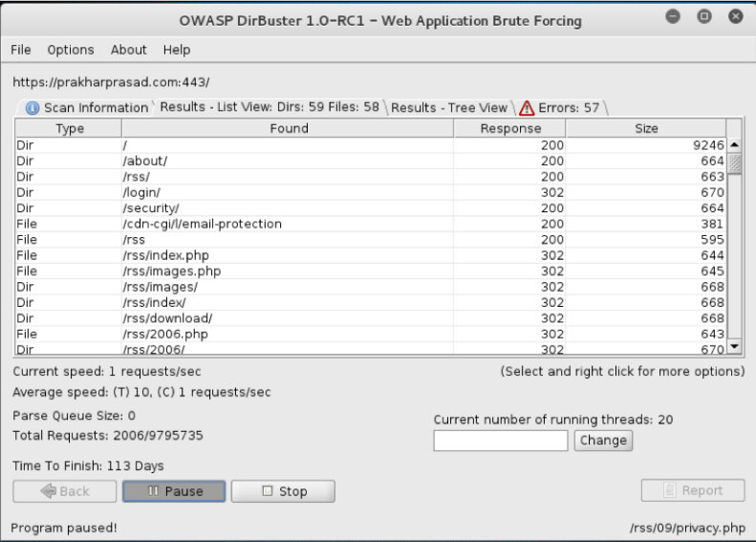Select the /about/ row
756x542 pixels.
(370, 161)
